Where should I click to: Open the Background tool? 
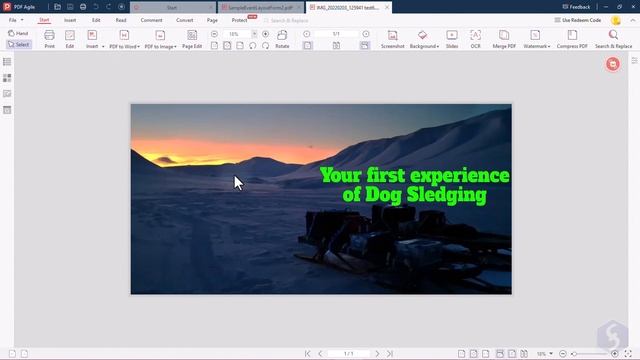[424, 39]
